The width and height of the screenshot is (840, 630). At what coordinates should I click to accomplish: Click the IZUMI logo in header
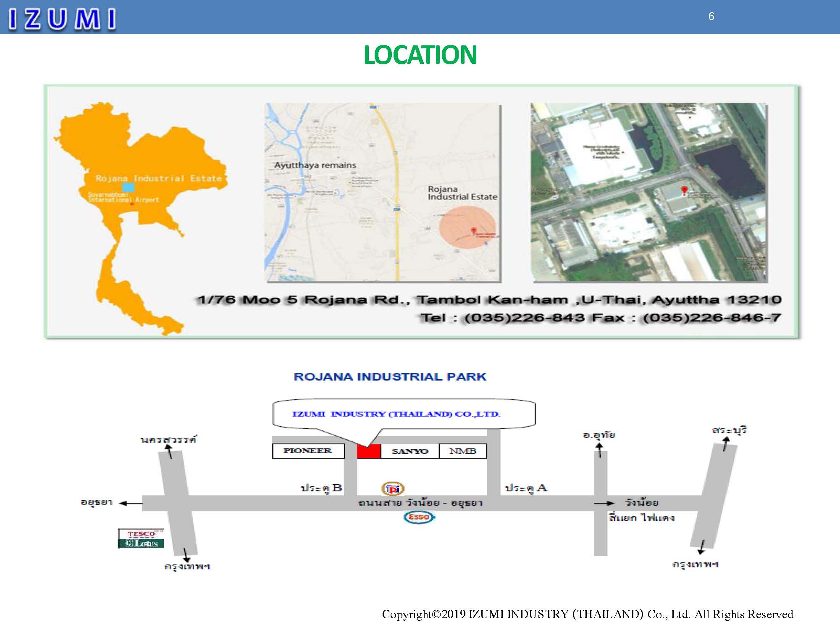62,19
